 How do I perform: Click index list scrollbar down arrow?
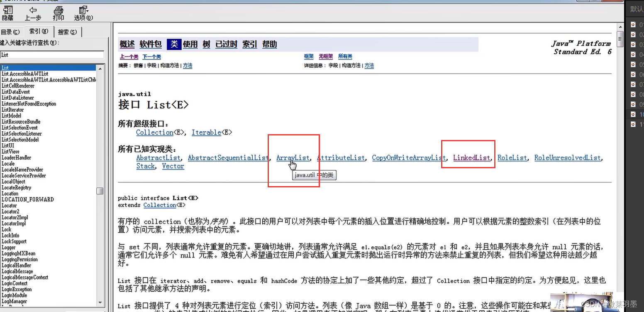pos(100,302)
